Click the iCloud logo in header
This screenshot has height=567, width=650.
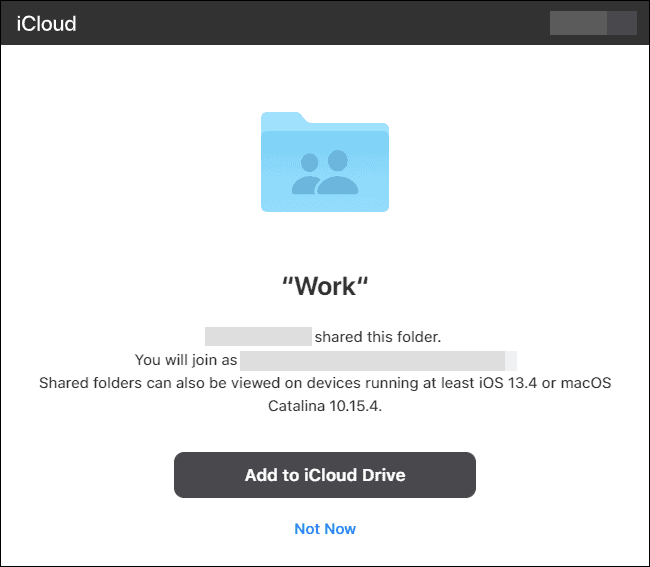(46, 24)
